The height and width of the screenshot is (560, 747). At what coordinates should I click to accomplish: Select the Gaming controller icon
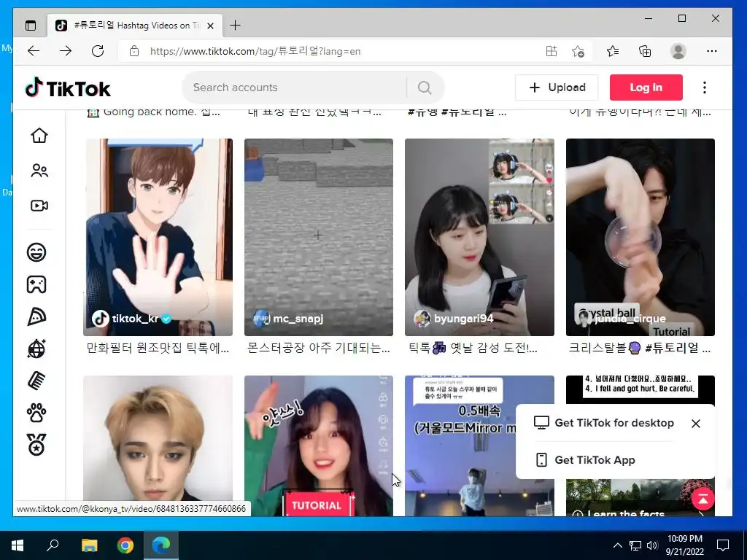click(36, 284)
